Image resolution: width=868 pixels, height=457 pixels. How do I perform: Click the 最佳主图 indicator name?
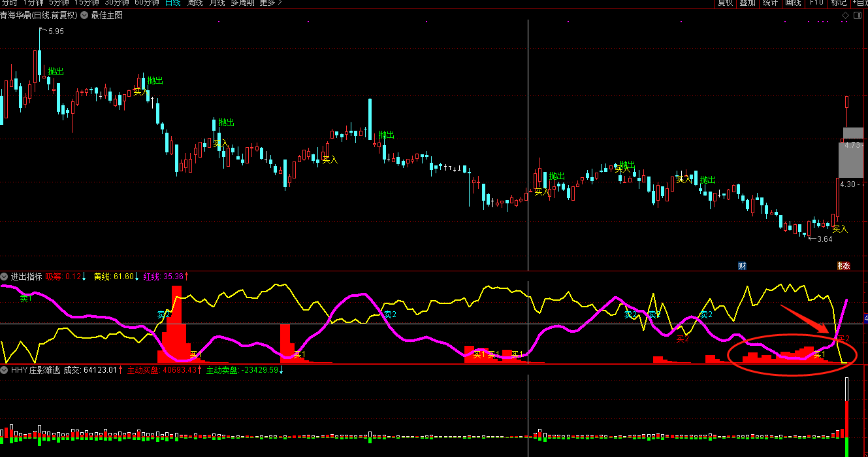[x=107, y=15]
